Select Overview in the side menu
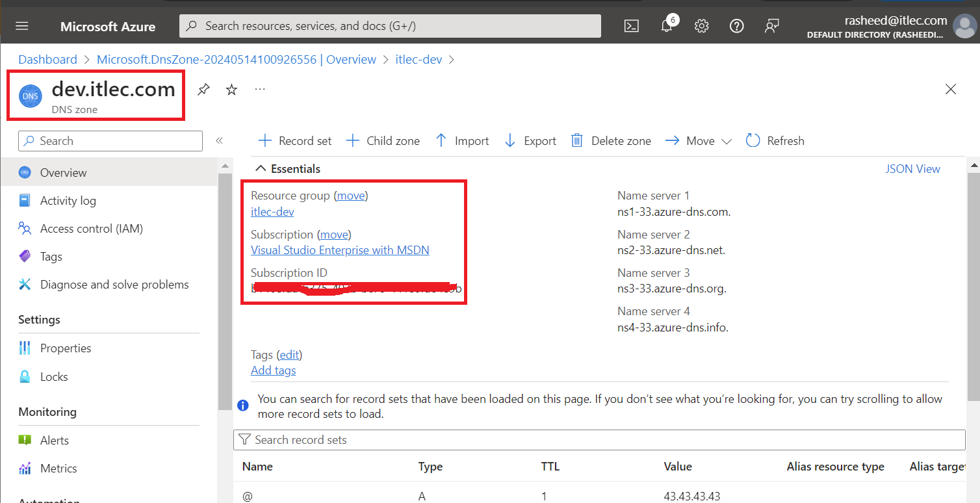980x503 pixels. 109,172
